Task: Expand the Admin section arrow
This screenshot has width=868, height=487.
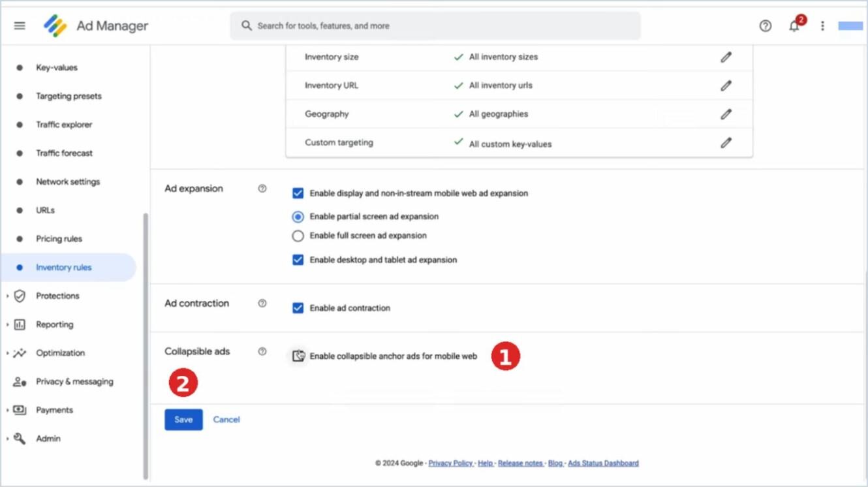Action: pyautogui.click(x=8, y=439)
